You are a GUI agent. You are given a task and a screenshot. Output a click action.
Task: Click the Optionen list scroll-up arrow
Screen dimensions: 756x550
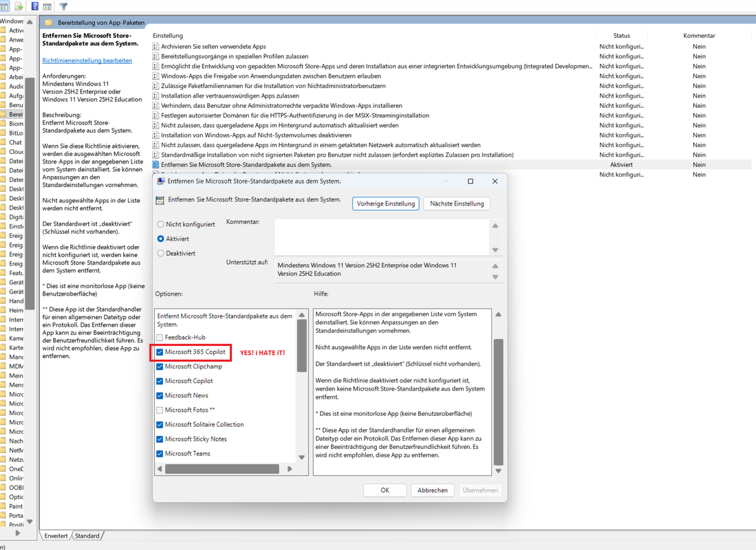302,315
